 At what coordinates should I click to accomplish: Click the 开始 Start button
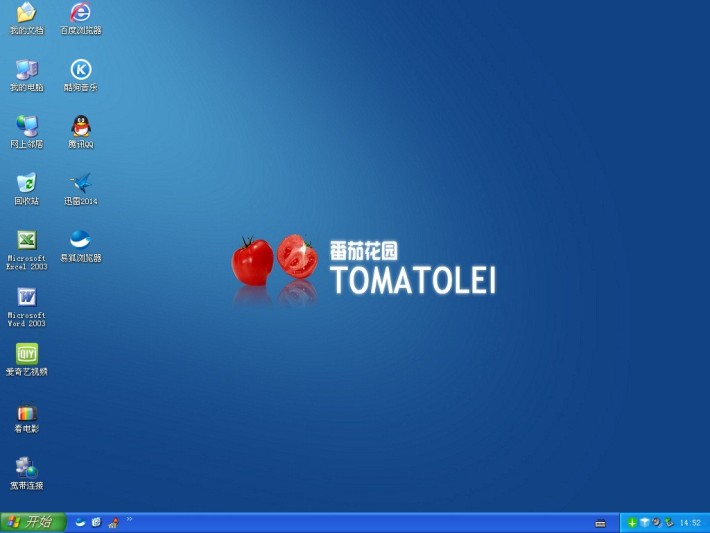click(x=33, y=522)
